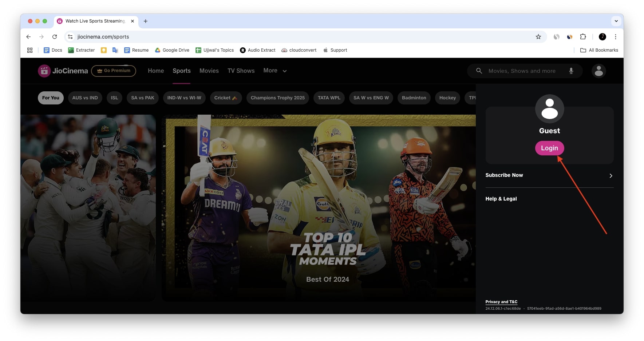Open the Privacy and T&C link
644x341 pixels.
(501, 302)
